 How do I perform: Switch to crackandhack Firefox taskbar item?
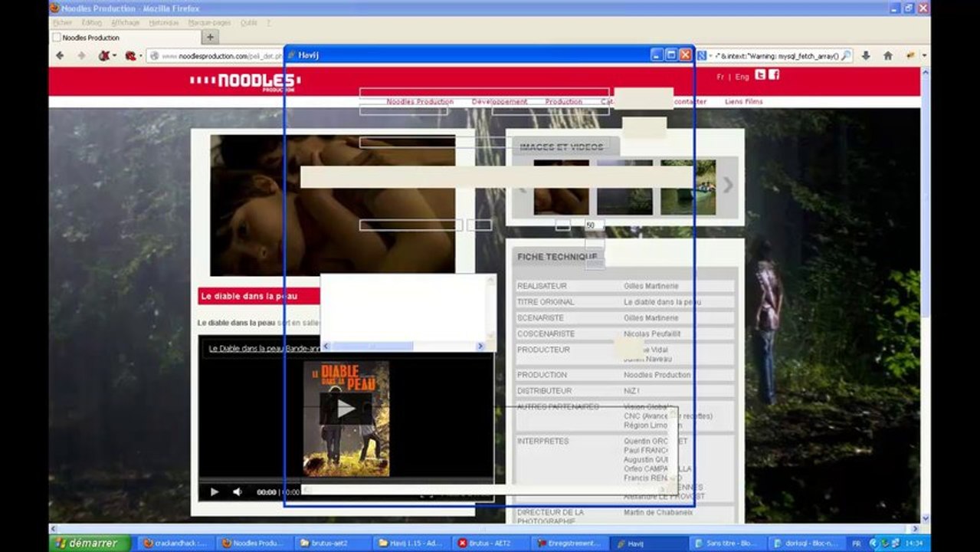pos(175,543)
